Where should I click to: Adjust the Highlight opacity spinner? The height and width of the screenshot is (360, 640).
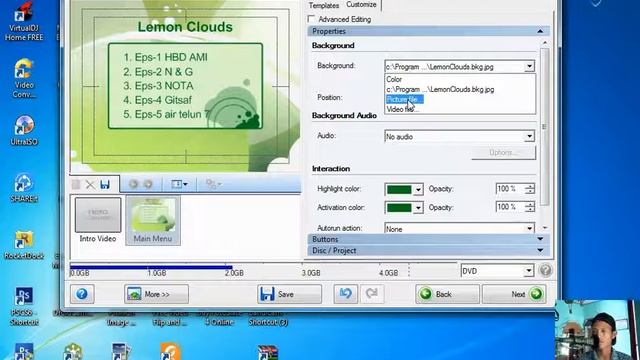tap(529, 189)
